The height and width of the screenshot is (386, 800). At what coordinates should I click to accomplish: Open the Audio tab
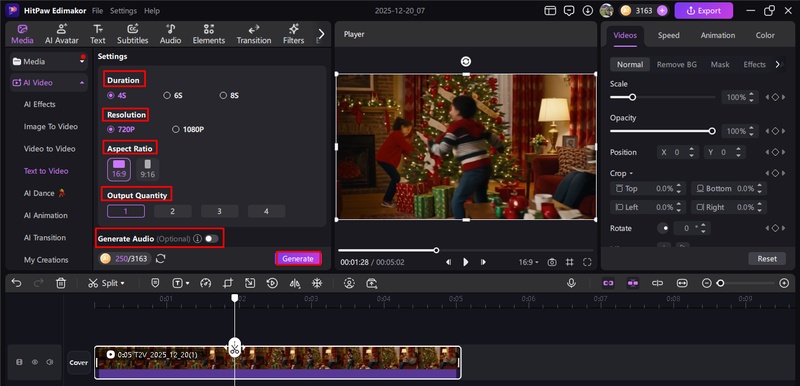pyautogui.click(x=170, y=35)
